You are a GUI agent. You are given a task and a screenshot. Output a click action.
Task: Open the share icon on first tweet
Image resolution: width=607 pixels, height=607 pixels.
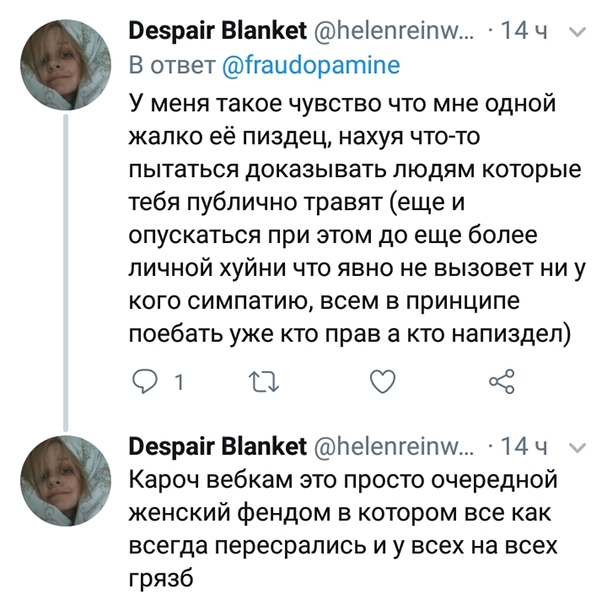[499, 382]
